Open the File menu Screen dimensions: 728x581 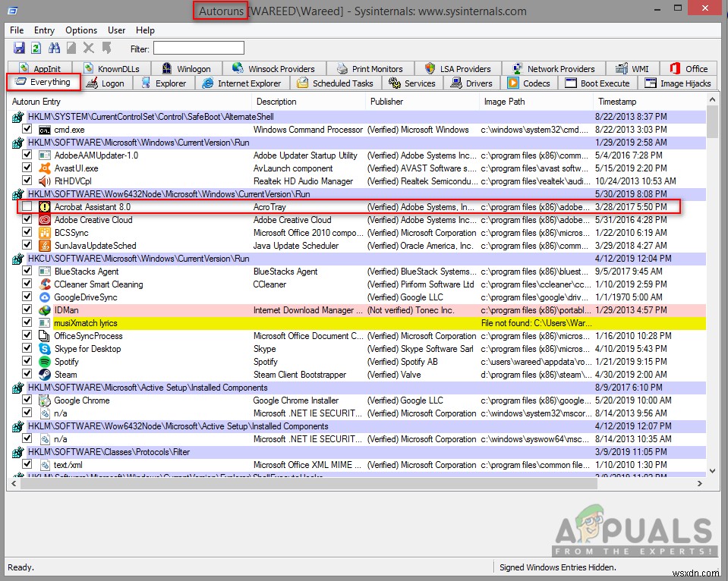(17, 30)
